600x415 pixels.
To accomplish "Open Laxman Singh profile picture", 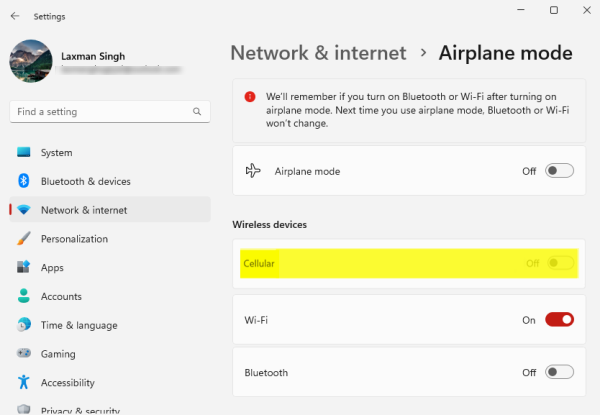I will pos(30,61).
